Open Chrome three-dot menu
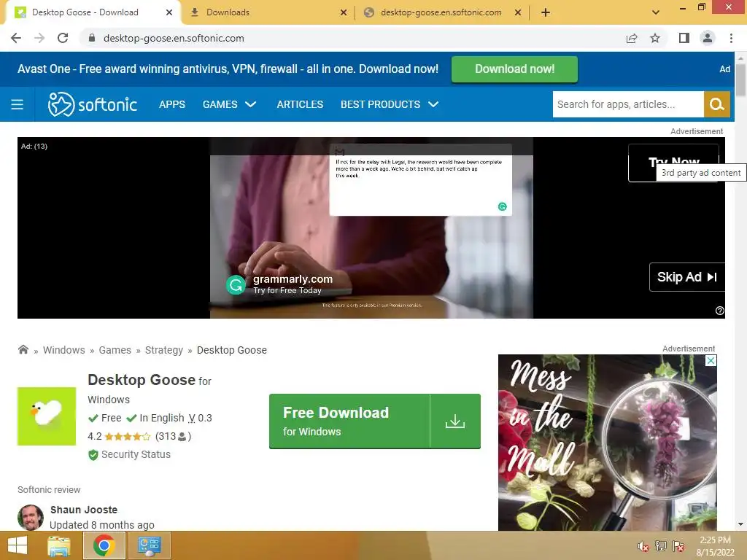Screen dimensions: 747x560 pos(731,38)
